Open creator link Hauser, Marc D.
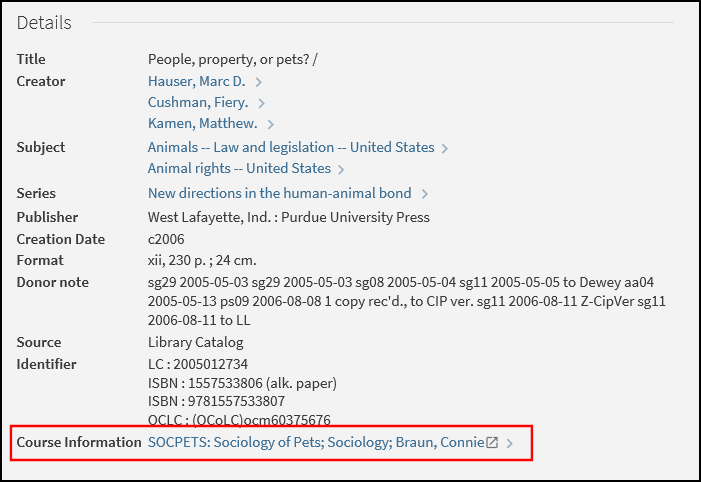The width and height of the screenshot is (701, 482). click(196, 81)
